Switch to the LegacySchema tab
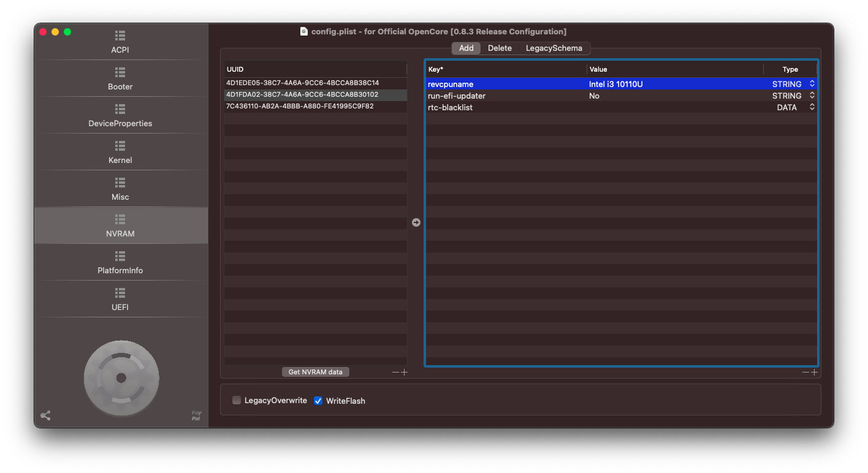Viewport: 868px width, 473px height. [554, 48]
